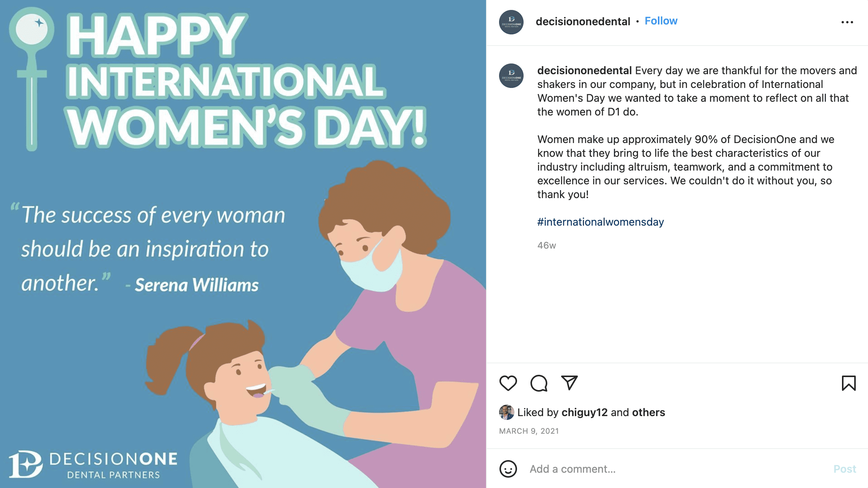The image size is (868, 488).
Task: Open the #internationalwomensday hashtag
Action: pos(600,222)
